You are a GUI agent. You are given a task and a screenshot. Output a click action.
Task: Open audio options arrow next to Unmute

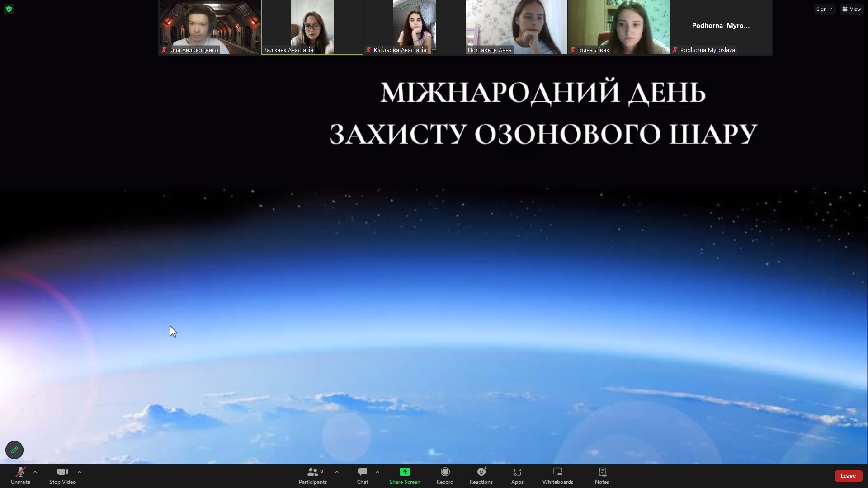(x=35, y=472)
